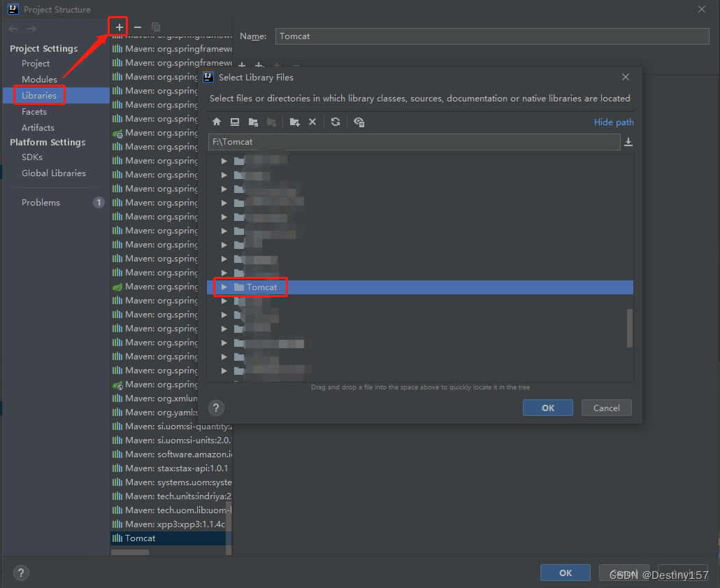Jump to project directory in file chooser
720x588 pixels.
(253, 122)
